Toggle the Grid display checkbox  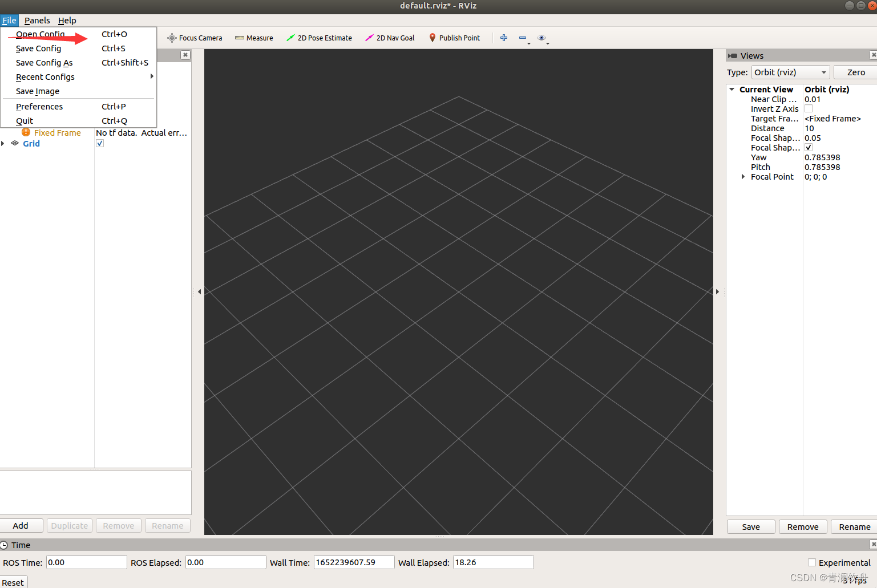[x=100, y=143]
